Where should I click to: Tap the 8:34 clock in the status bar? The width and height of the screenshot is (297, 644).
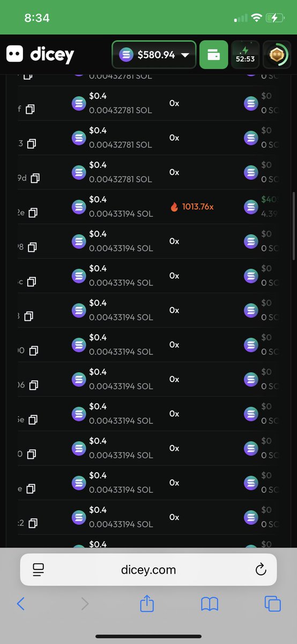pyautogui.click(x=37, y=18)
